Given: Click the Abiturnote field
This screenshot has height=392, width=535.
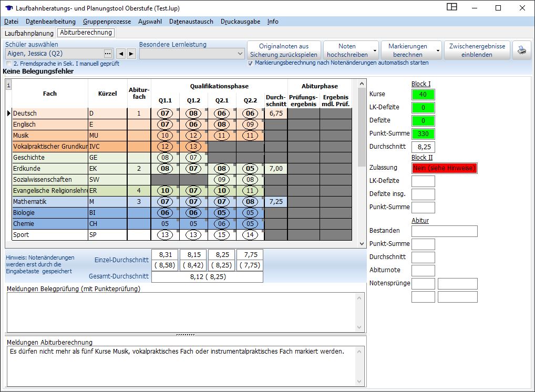Looking at the screenshot, I should pyautogui.click(x=423, y=270).
